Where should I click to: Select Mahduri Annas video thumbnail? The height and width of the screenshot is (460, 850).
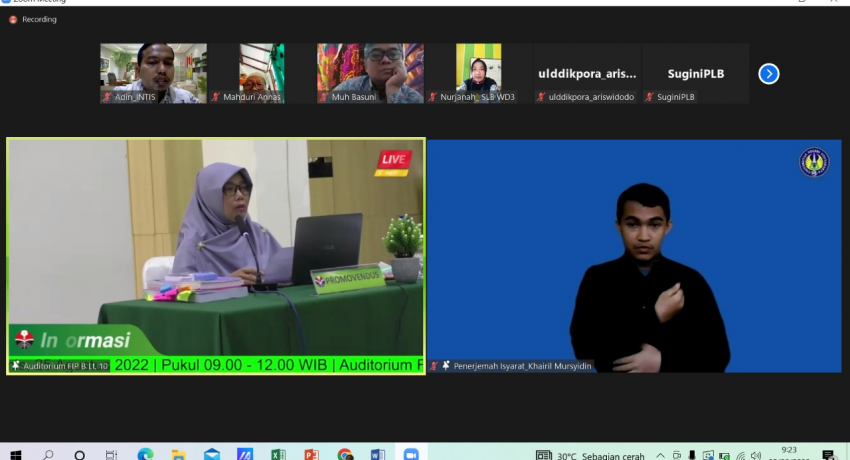(x=262, y=73)
